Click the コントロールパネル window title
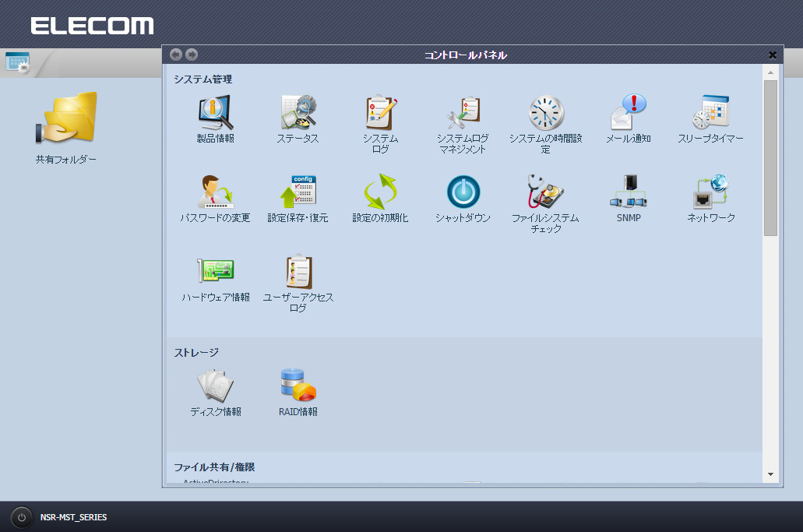 pyautogui.click(x=466, y=55)
